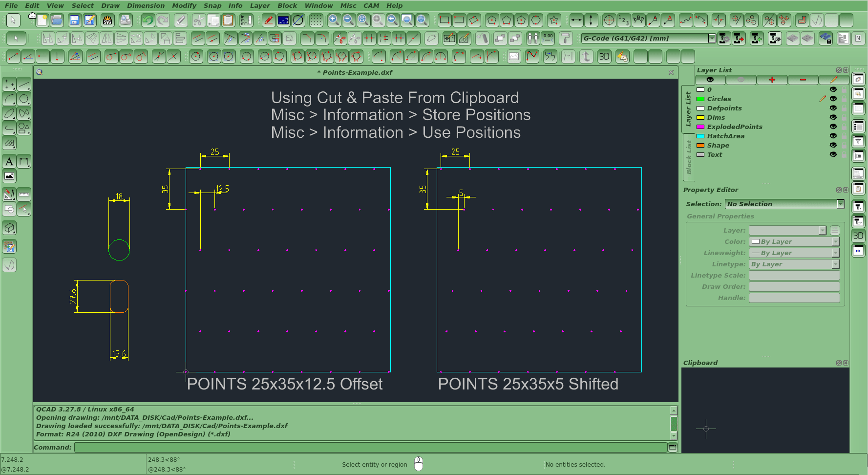Hide the Circles layer via eye icon
868x475 pixels.
coord(833,99)
